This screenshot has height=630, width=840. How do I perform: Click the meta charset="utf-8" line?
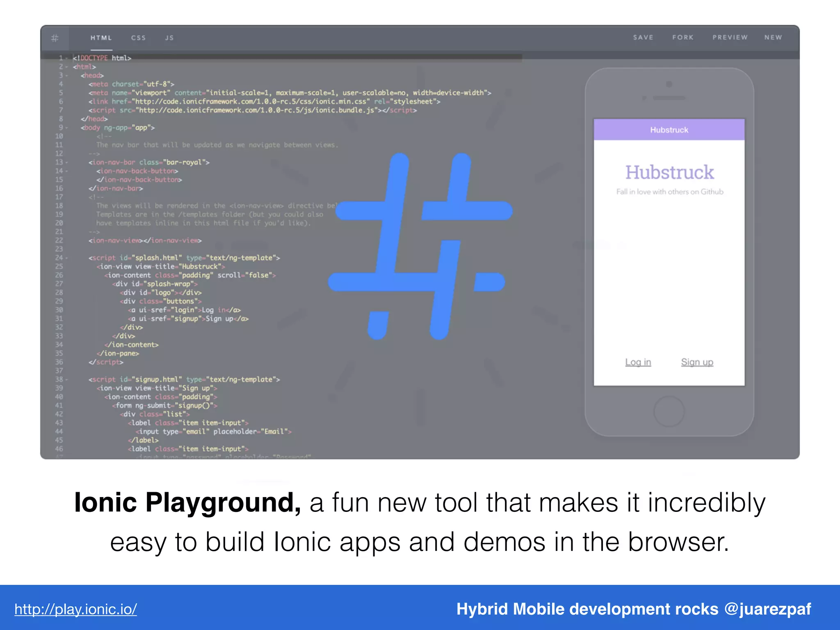pyautogui.click(x=131, y=84)
